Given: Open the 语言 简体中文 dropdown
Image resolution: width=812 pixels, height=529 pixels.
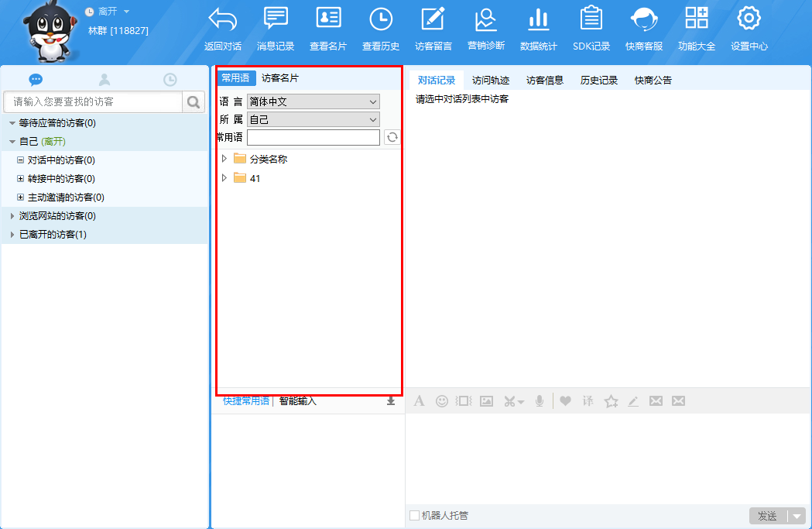Looking at the screenshot, I should [313, 101].
